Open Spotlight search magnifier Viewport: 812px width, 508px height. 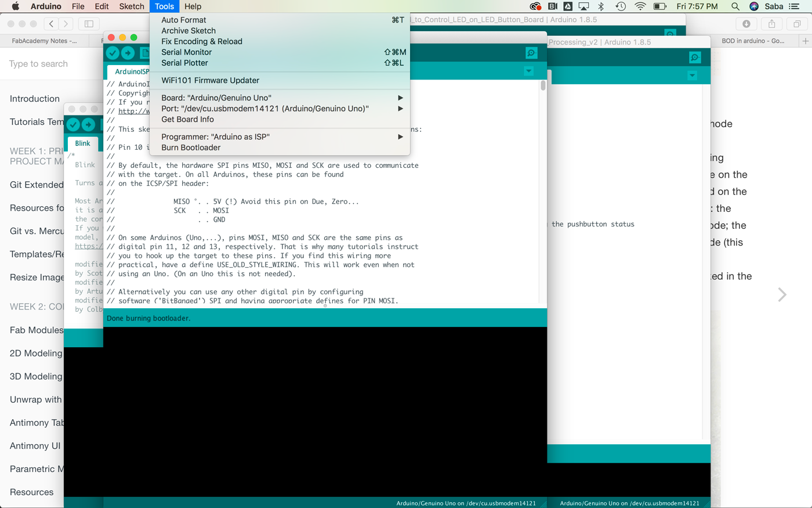pyautogui.click(x=735, y=6)
